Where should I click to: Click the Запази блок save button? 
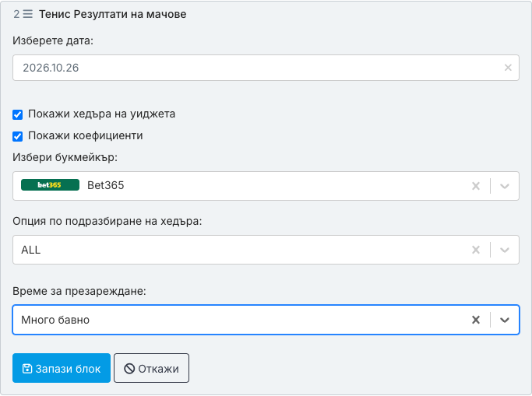pyautogui.click(x=62, y=368)
